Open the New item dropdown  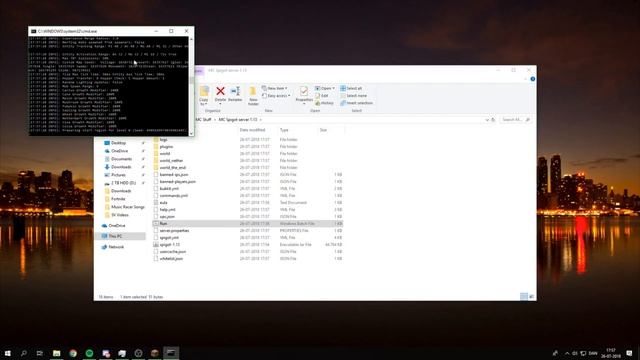(274, 88)
